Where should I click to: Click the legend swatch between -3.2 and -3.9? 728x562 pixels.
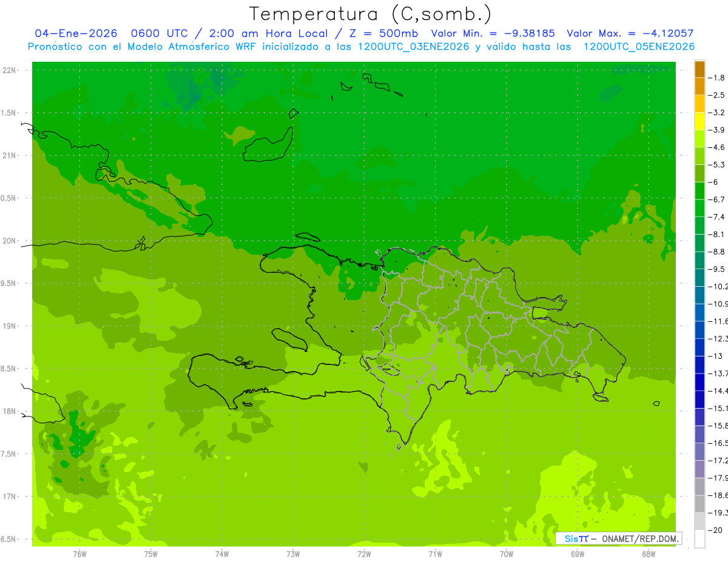pyautogui.click(x=699, y=121)
